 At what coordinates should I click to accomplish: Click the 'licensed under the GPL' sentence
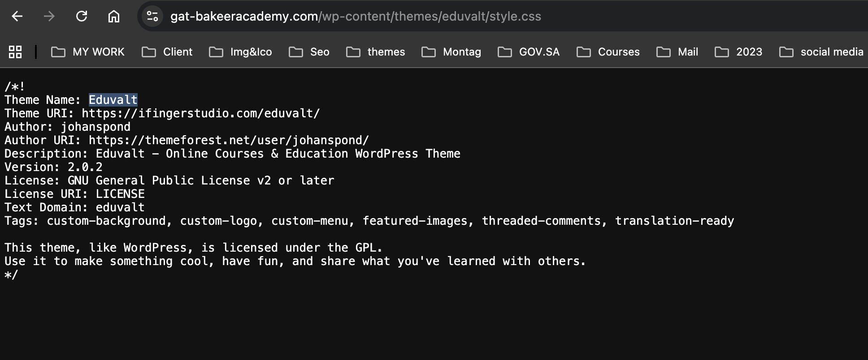[x=194, y=248]
